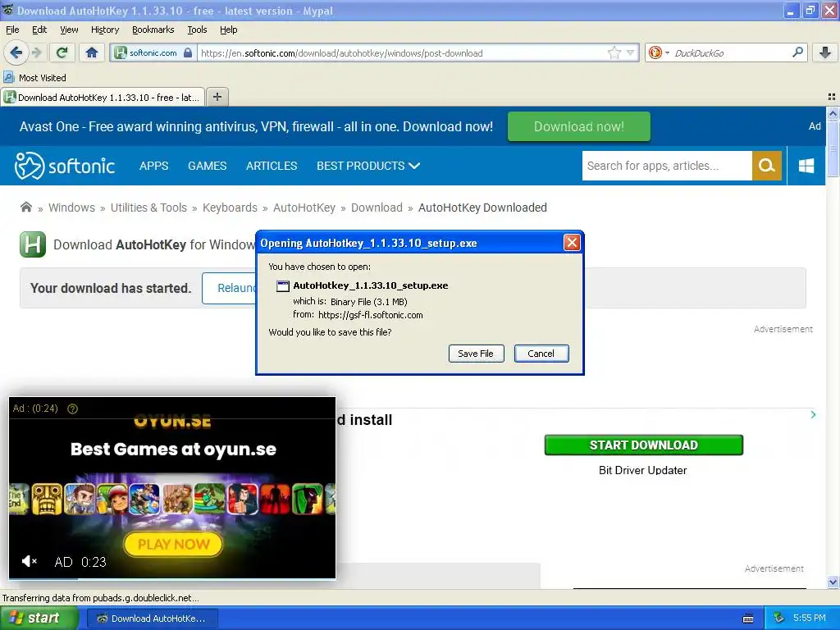Click the Windows platform logo icon
Screen dimensions: 840x630
coord(806,166)
